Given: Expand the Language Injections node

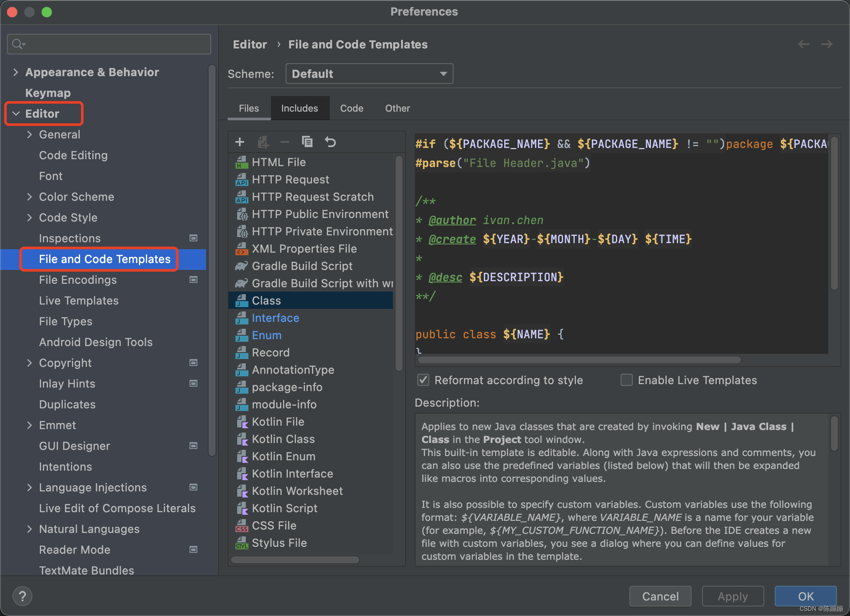Looking at the screenshot, I should pos(29,488).
